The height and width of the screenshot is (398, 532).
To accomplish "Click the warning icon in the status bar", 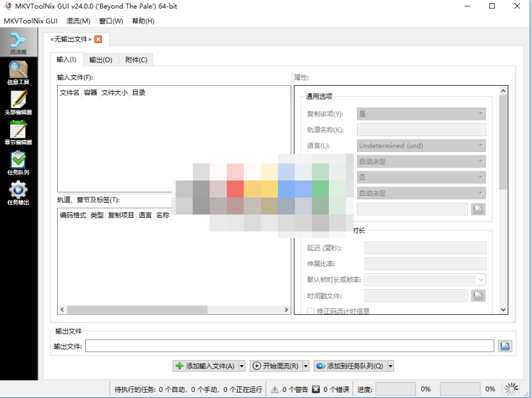I will pos(275,389).
